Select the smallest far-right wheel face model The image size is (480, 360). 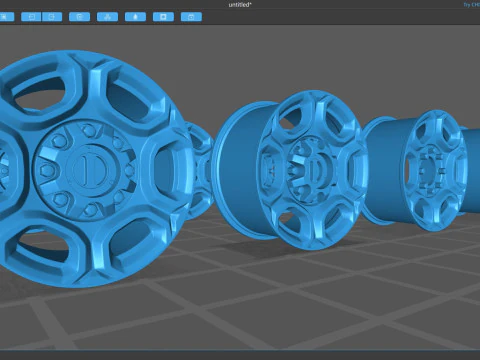point(436,170)
